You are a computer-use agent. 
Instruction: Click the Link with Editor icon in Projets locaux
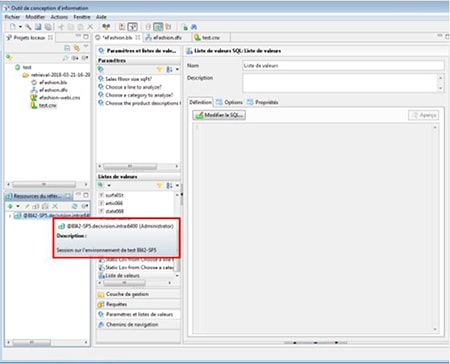(x=77, y=48)
